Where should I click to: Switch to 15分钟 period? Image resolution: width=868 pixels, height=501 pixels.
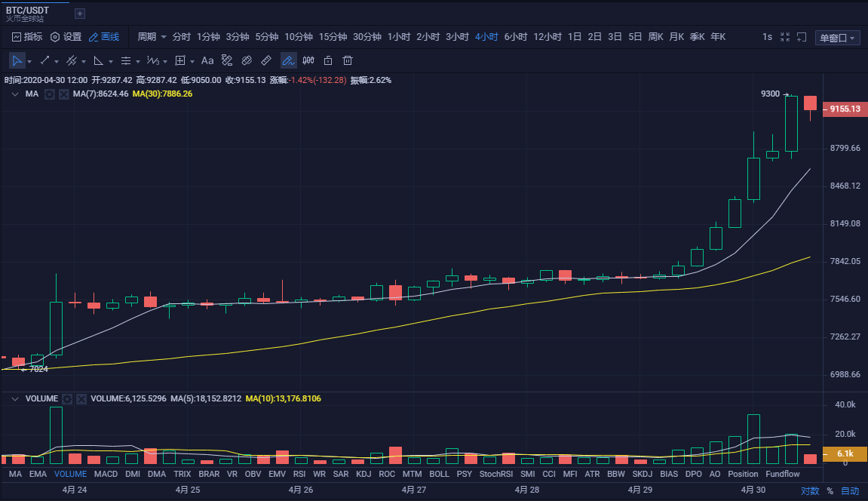(x=333, y=36)
